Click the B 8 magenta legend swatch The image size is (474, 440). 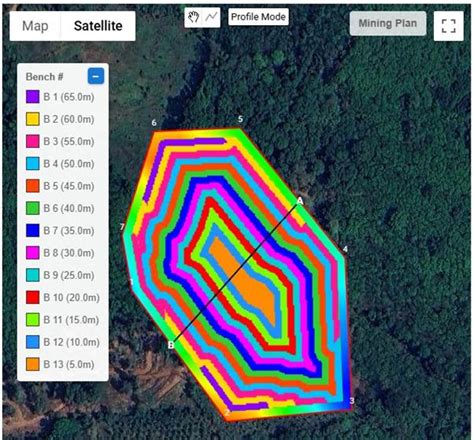tap(33, 253)
